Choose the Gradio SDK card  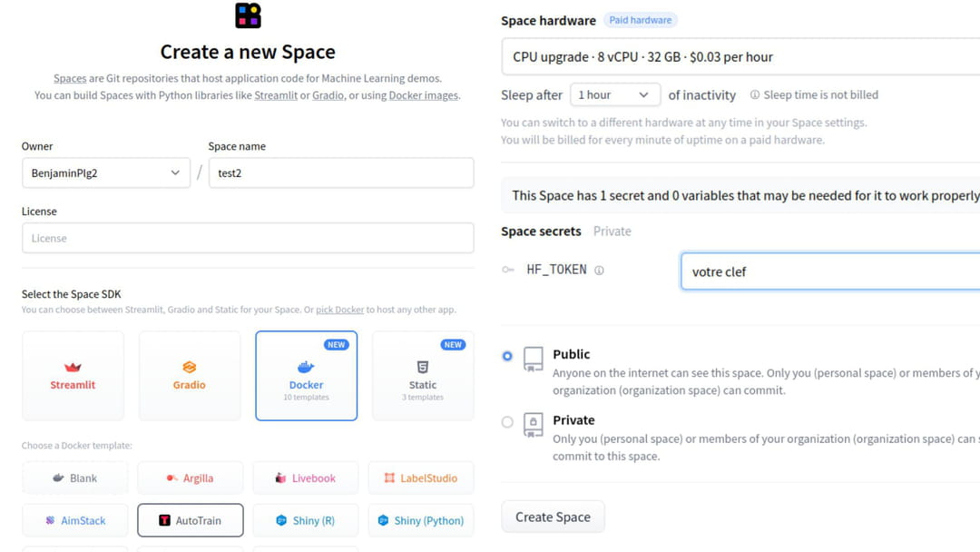(x=190, y=376)
